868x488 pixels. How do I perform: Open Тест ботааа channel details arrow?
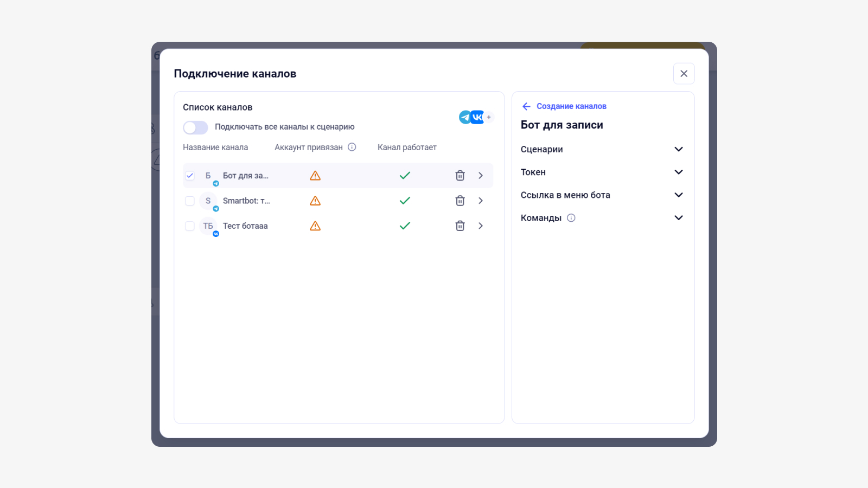pos(481,226)
